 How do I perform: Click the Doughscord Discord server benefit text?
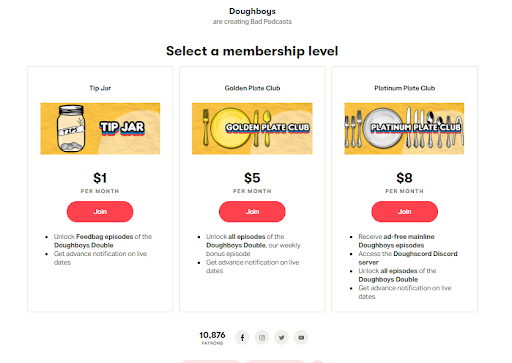click(x=408, y=258)
